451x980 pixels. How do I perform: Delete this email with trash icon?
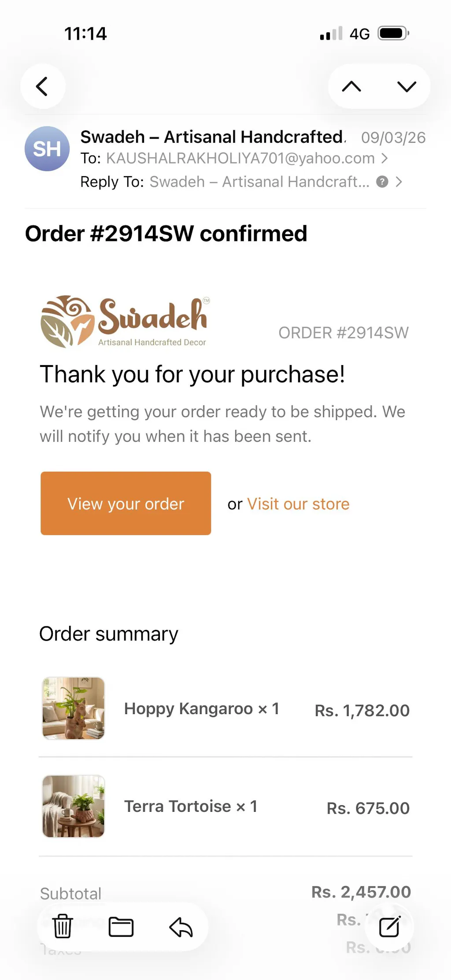click(x=63, y=926)
